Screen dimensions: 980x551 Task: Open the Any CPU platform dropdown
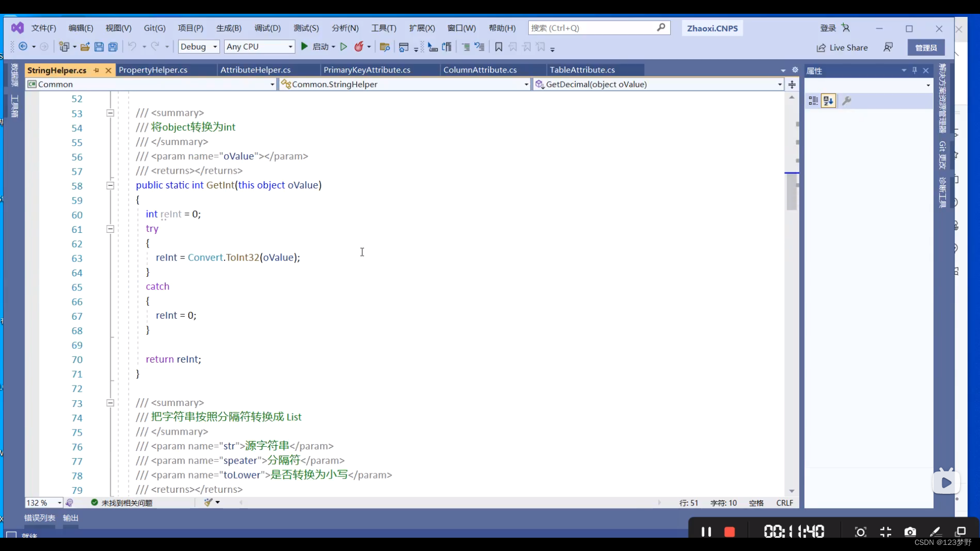click(x=259, y=46)
